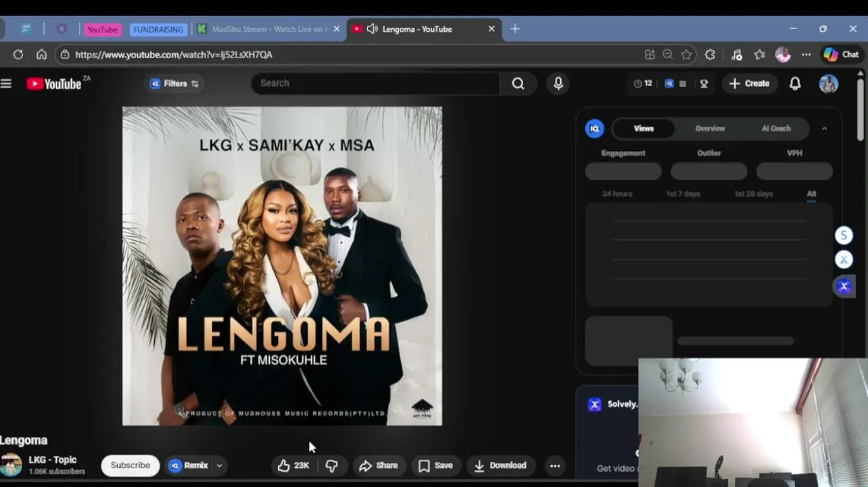868x487 pixels.
Task: Click the browser address bar URL
Action: pyautogui.click(x=174, y=55)
